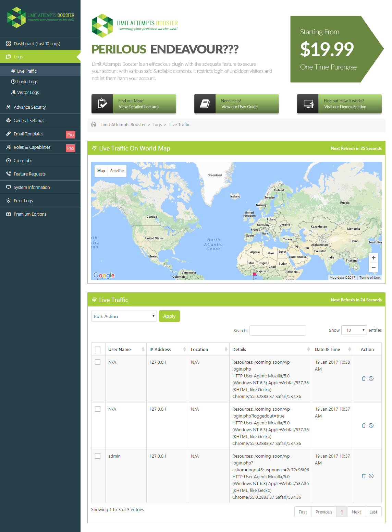Click the Search input field

[x=278, y=330]
